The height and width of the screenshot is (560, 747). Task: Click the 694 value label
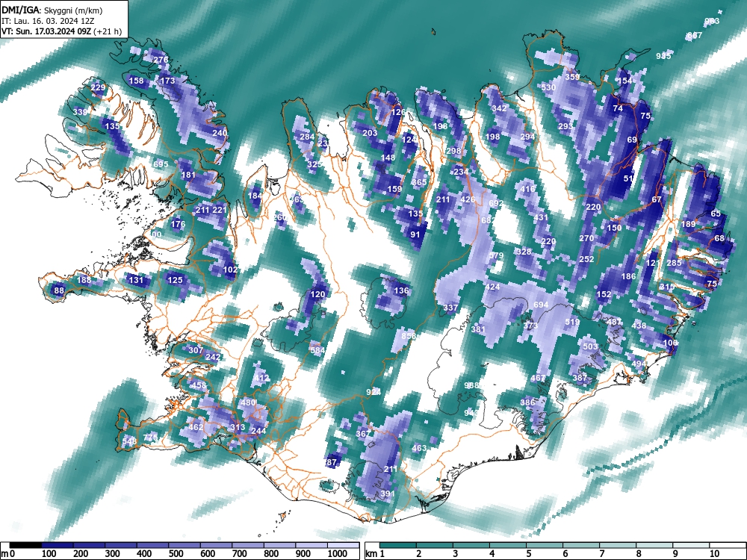[541, 305]
